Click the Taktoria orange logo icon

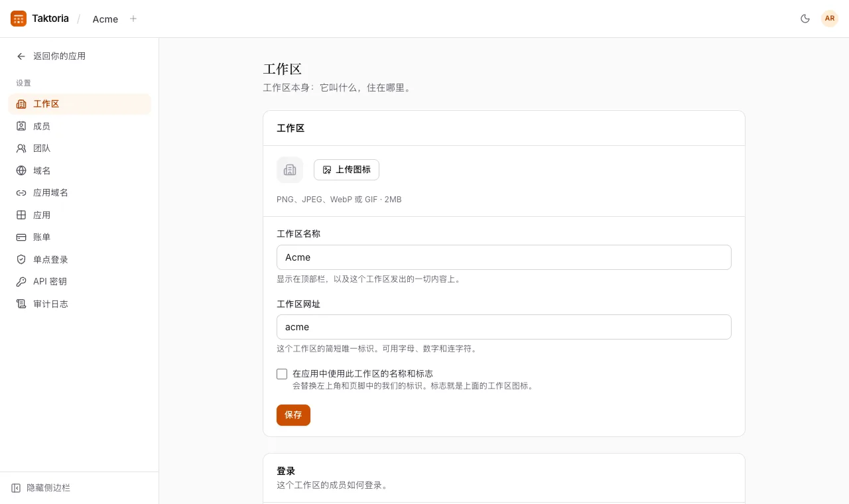pyautogui.click(x=19, y=19)
